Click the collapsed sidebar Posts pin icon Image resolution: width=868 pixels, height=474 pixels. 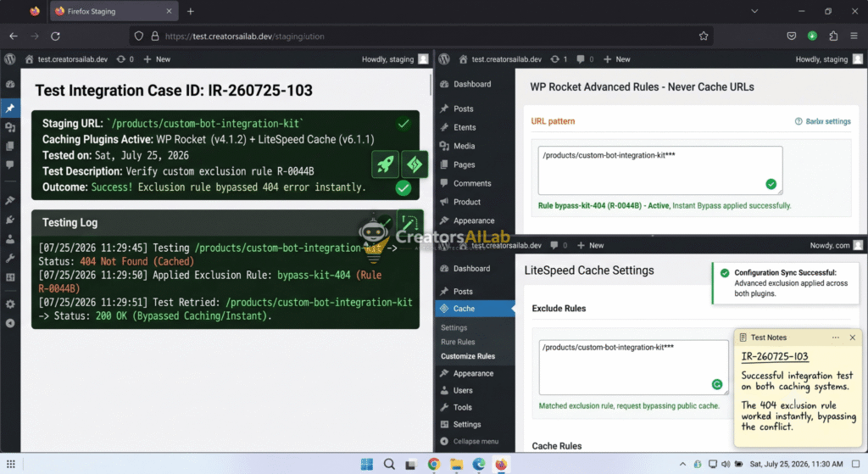tap(10, 108)
